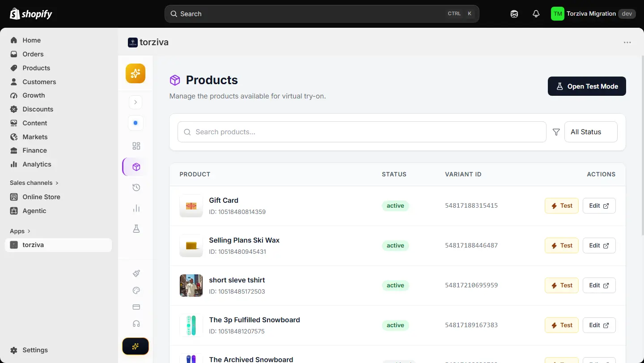The width and height of the screenshot is (644, 363).
Task: Click the Gift Card thumbnail image
Action: (x=191, y=206)
